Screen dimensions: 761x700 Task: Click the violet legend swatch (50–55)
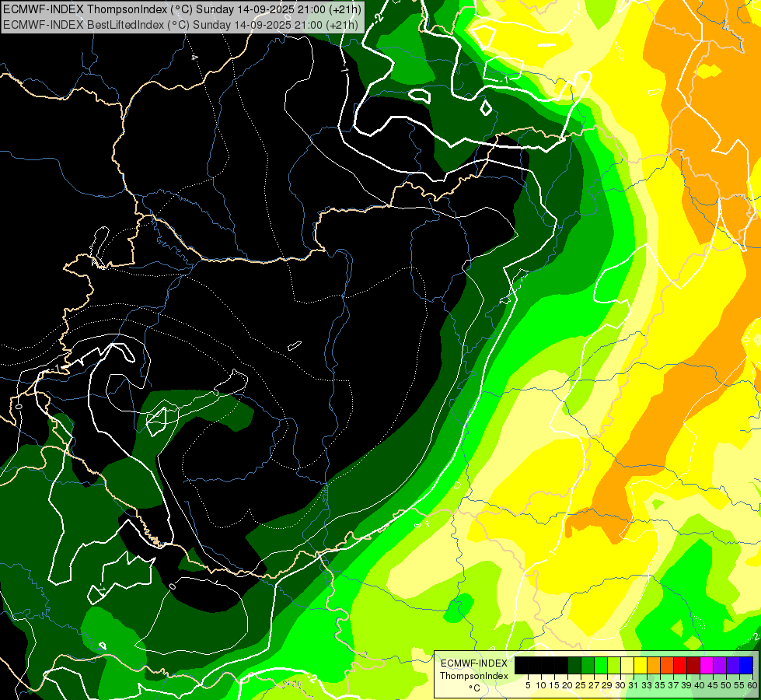733,665
